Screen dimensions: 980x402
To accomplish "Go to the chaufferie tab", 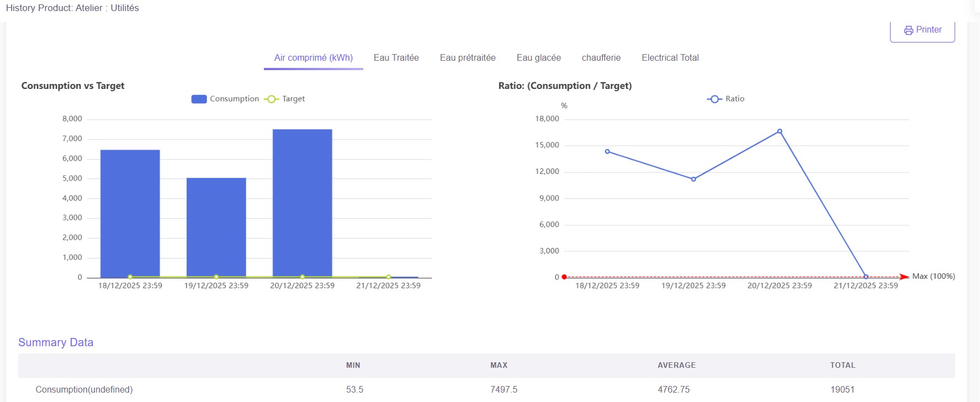I will 601,58.
